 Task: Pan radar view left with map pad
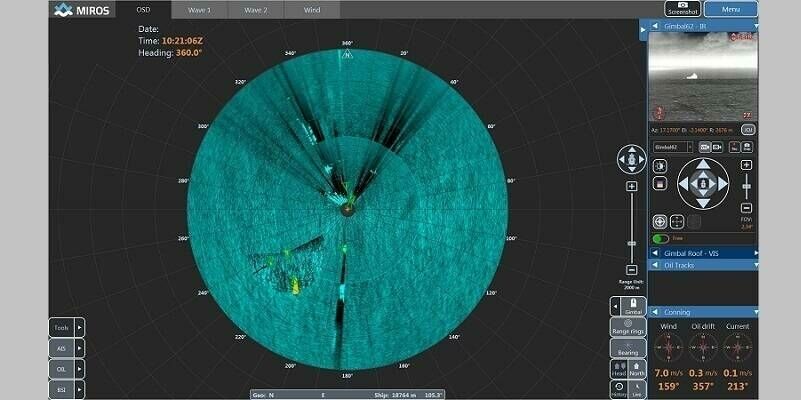pos(622,159)
